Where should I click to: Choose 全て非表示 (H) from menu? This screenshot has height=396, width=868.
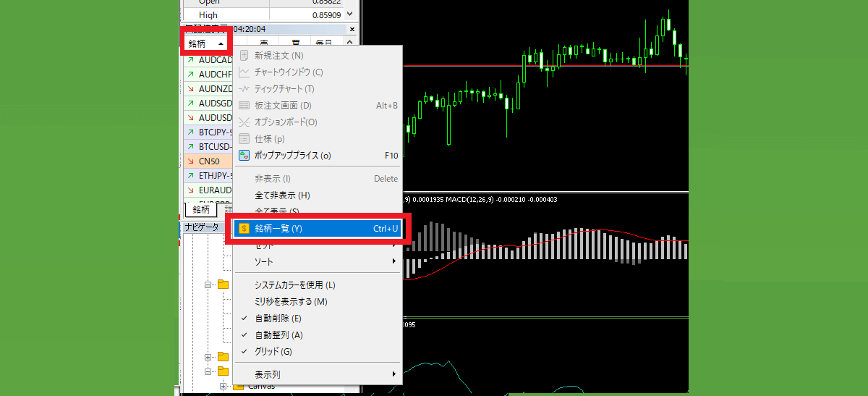317,195
